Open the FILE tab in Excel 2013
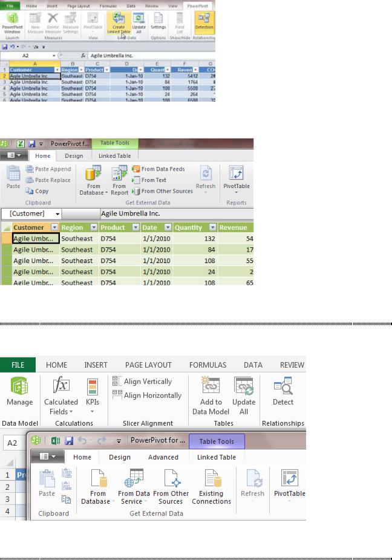 pyautogui.click(x=18, y=365)
